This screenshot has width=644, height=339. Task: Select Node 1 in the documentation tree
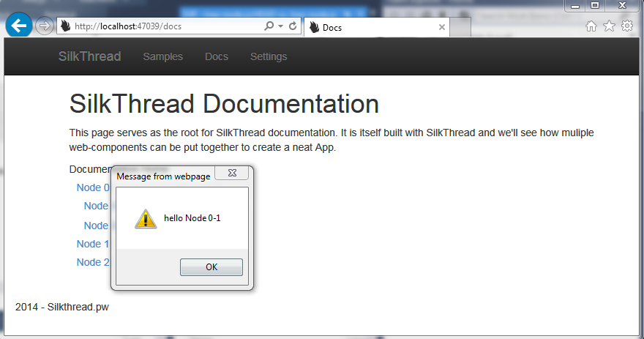click(x=89, y=244)
